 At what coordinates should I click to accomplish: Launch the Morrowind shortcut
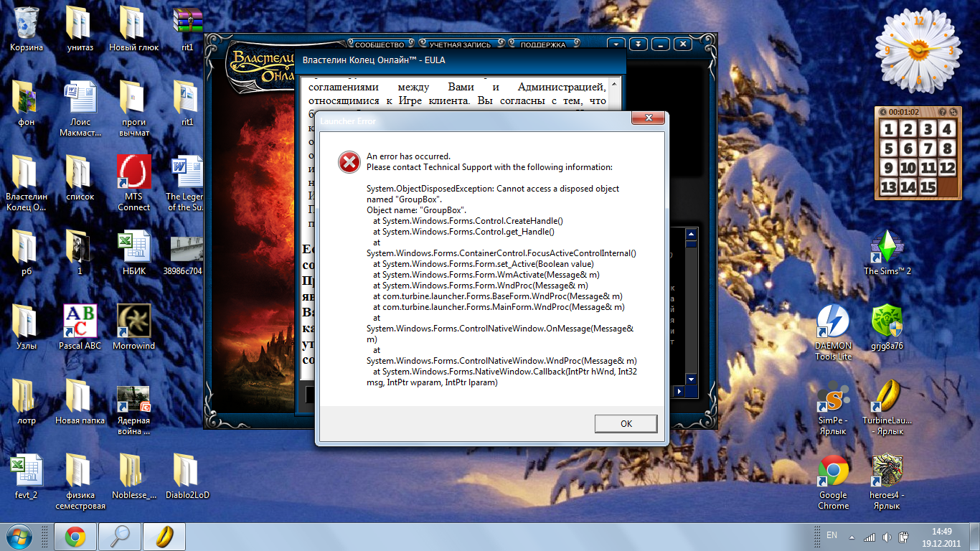tap(133, 326)
